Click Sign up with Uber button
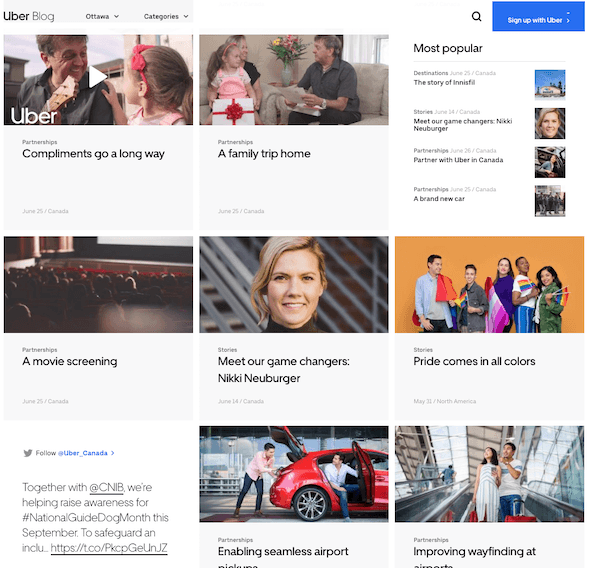This screenshot has height=568, width=594. click(538, 17)
